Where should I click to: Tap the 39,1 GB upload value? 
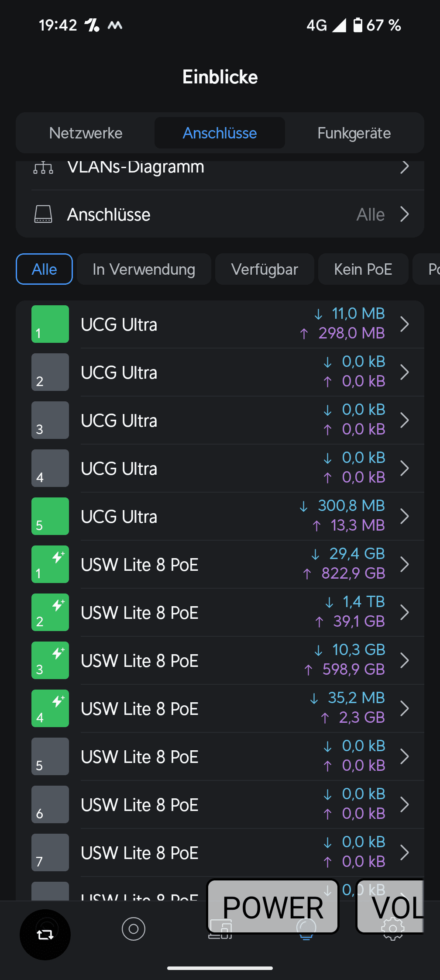coord(359,621)
